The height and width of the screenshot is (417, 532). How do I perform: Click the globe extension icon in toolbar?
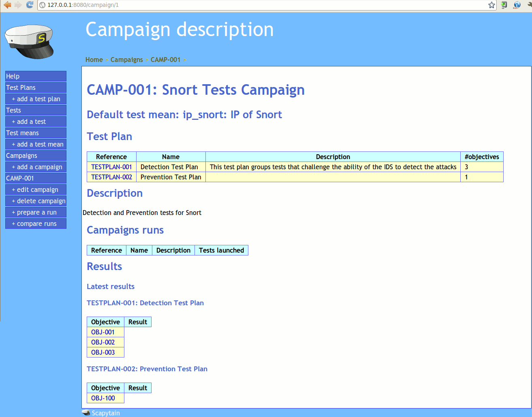coord(517,5)
